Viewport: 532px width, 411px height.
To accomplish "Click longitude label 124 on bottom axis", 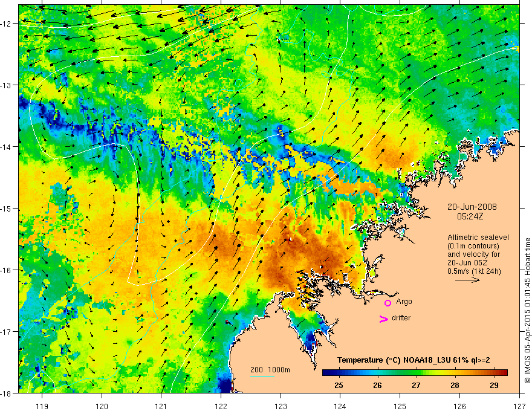I will (340, 406).
